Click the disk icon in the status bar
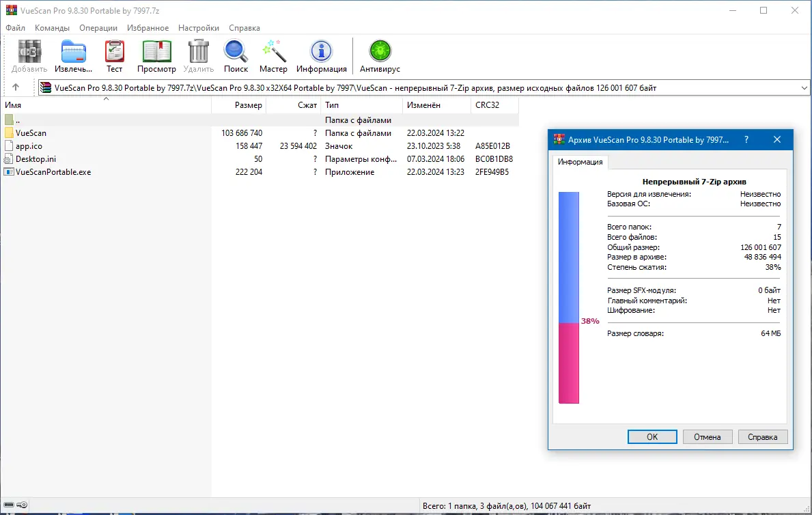This screenshot has width=812, height=515. (x=10, y=505)
